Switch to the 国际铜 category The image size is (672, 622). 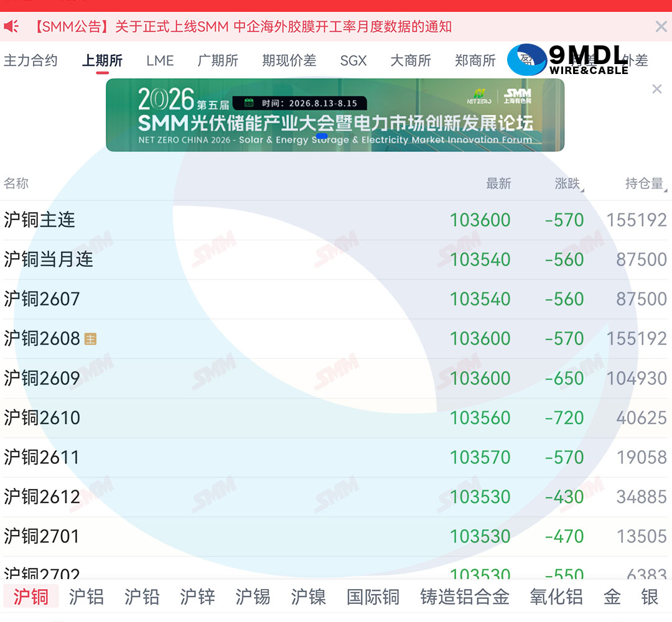point(373,596)
